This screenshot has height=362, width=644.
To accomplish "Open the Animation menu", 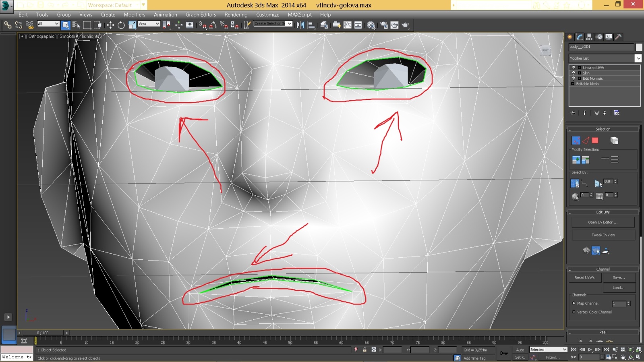I will coord(166,14).
